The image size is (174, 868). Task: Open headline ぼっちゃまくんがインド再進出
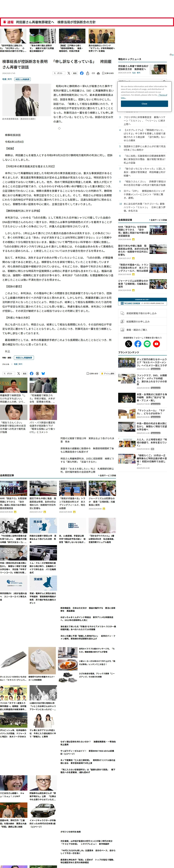[87, 619]
